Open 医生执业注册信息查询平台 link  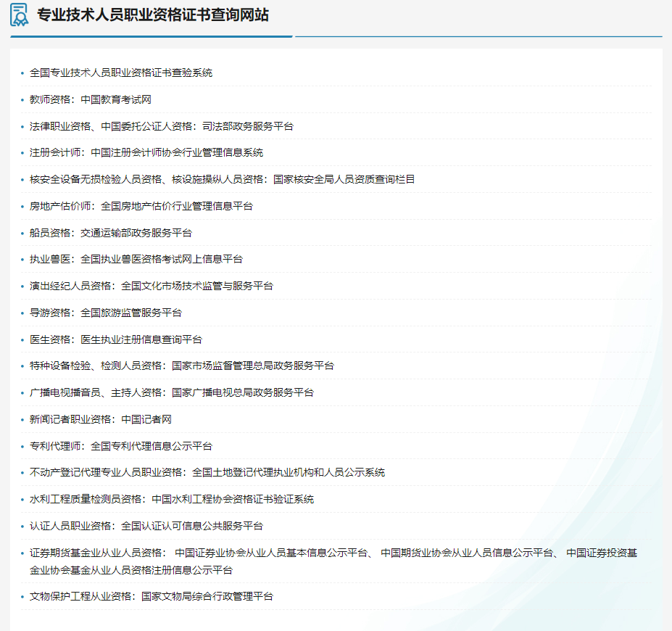pos(141,340)
